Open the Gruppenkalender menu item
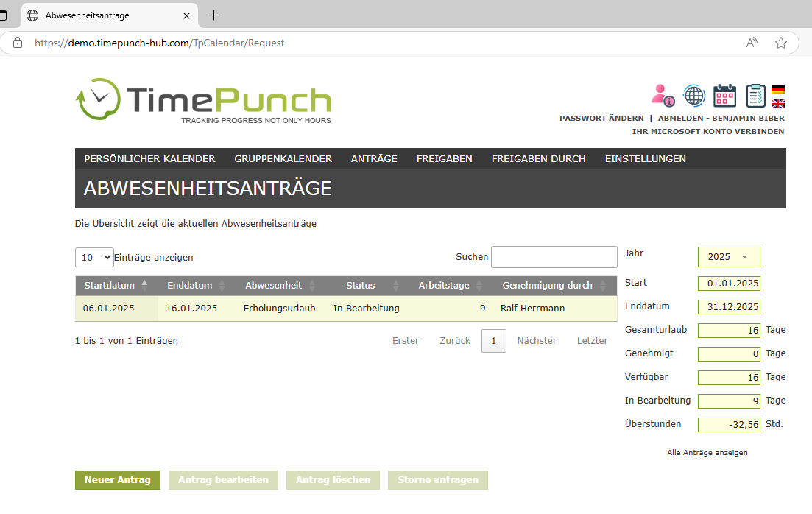This screenshot has width=812, height=514. [x=283, y=159]
